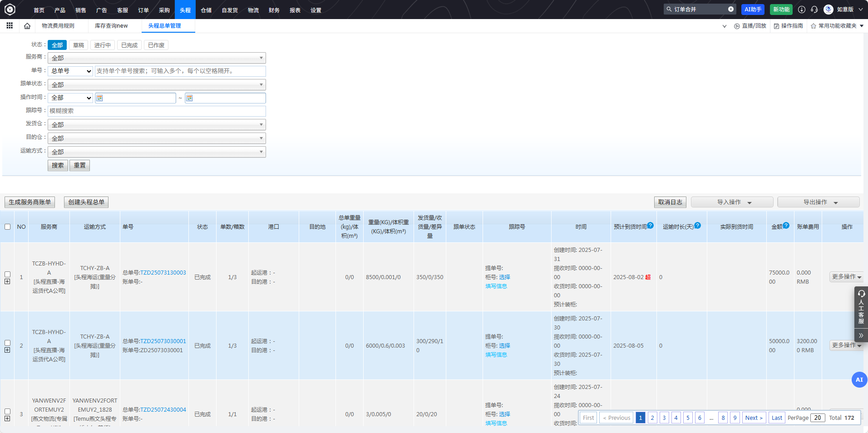
Task: Check the checkbox for row 2
Action: pos(7,343)
